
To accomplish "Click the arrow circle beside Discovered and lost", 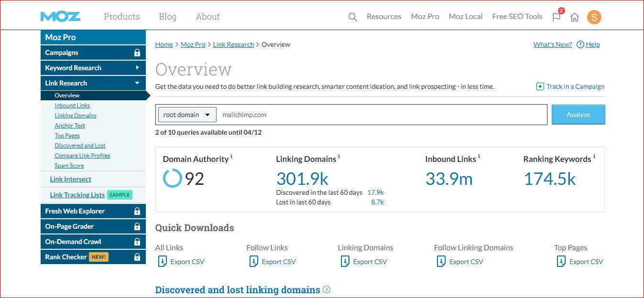I will point(327,289).
